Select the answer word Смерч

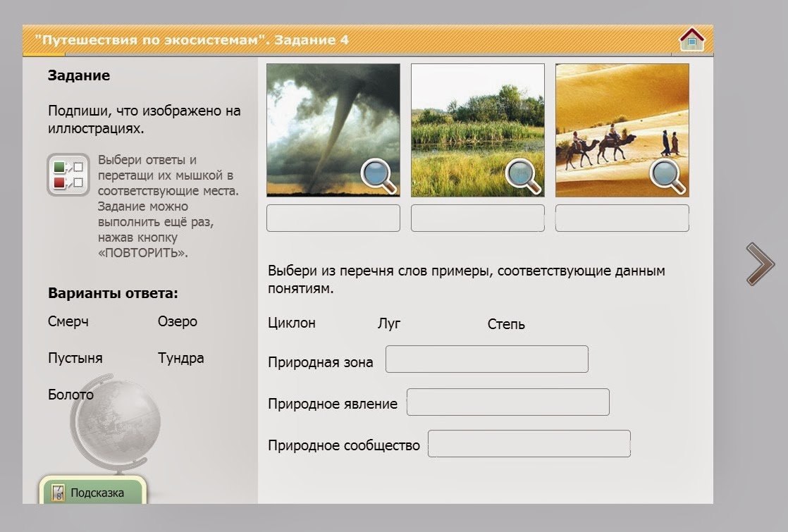68,322
